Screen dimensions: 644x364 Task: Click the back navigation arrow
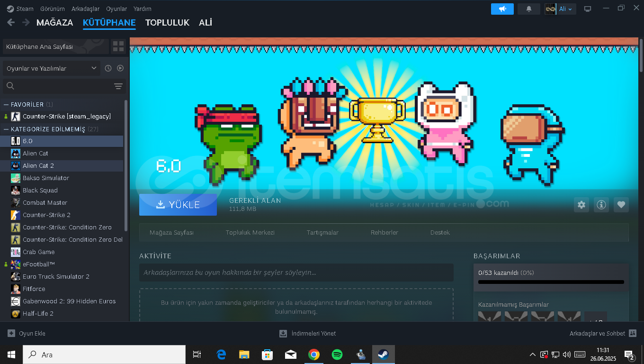tap(11, 22)
